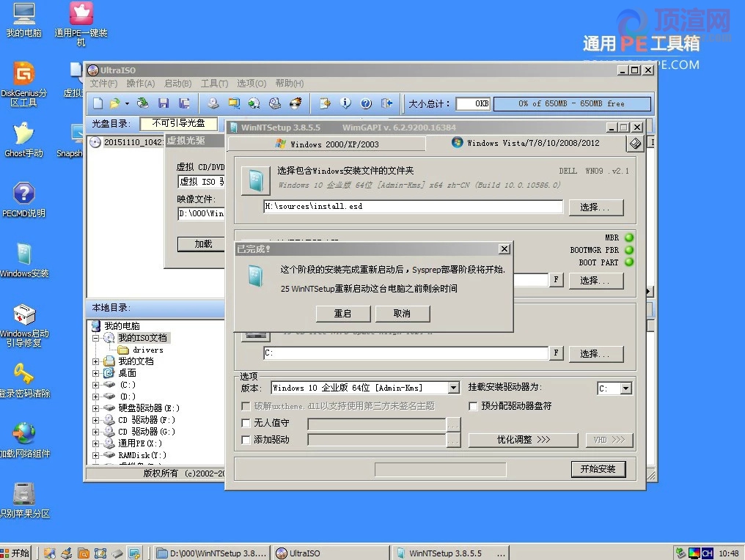Image resolution: width=745 pixels, height=560 pixels.
Task: Click the Save As icon in UltraISO toolbar
Action: [x=184, y=103]
